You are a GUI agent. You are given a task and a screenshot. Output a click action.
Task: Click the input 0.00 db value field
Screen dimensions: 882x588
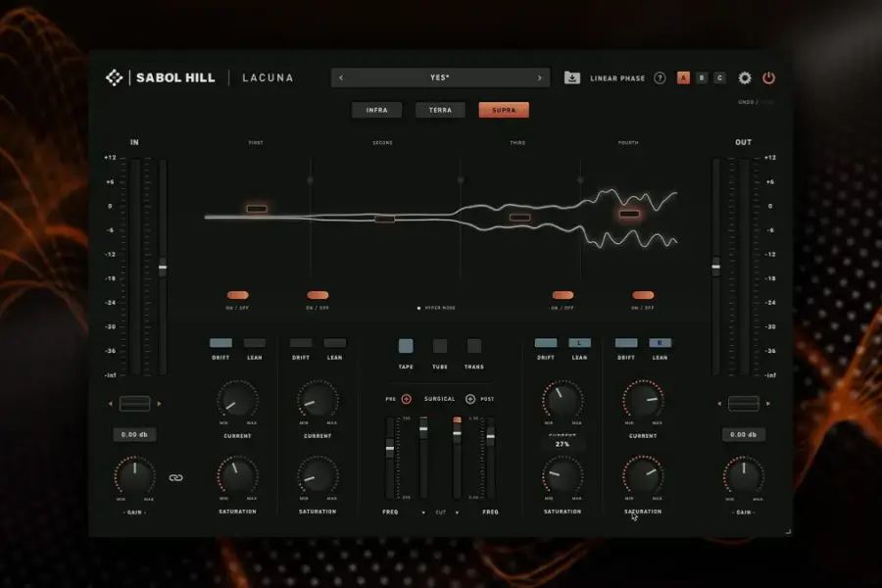(135, 434)
